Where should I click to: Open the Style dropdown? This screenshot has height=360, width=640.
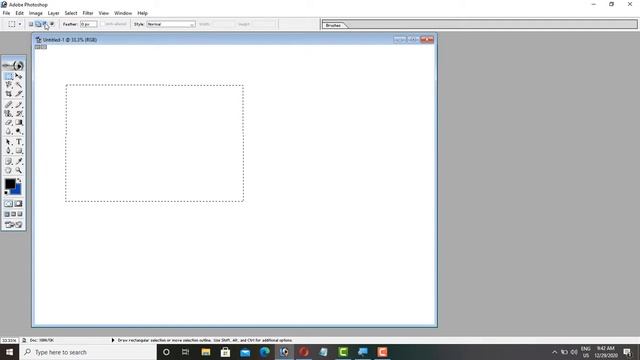(171, 24)
